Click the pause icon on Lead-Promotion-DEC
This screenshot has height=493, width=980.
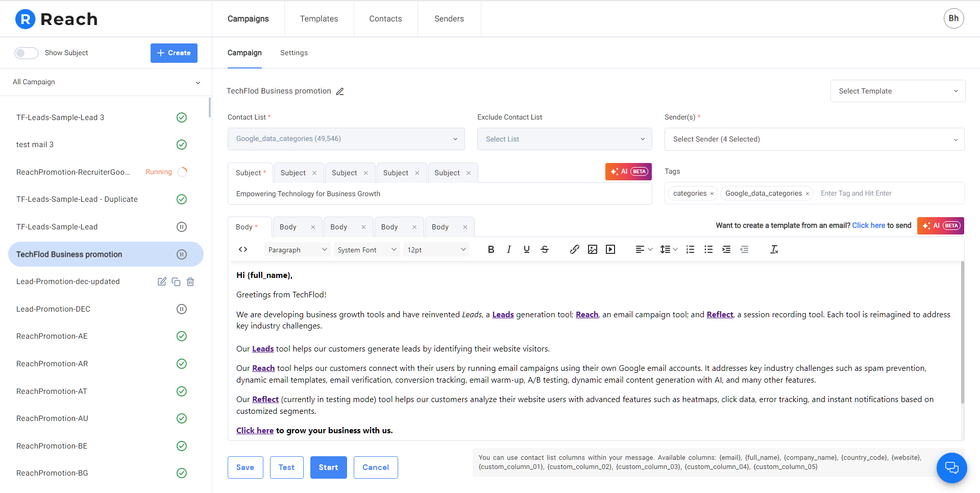[x=182, y=309]
